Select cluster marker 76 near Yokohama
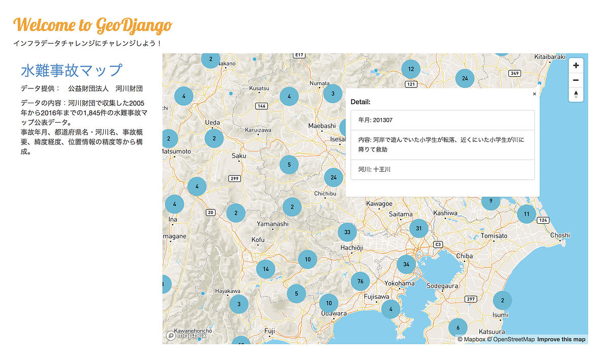The image size is (610, 364). pos(360,281)
